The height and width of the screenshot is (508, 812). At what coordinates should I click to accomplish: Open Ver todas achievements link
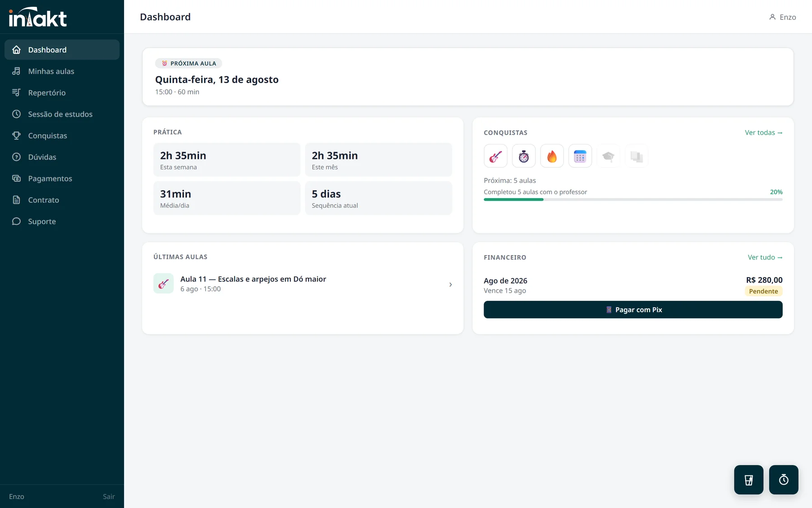763,133
